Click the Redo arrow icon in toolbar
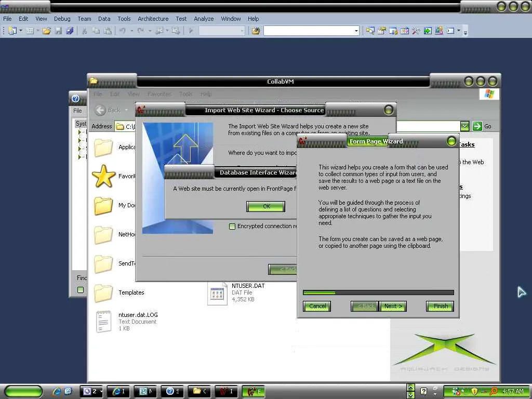Viewport: 532px width, 399px height. click(141, 31)
